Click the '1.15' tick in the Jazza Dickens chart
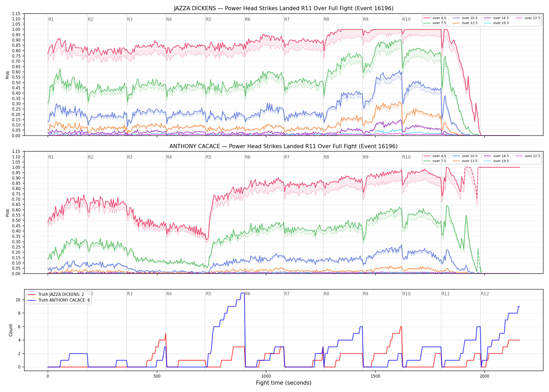The image size is (549, 392). (16, 14)
